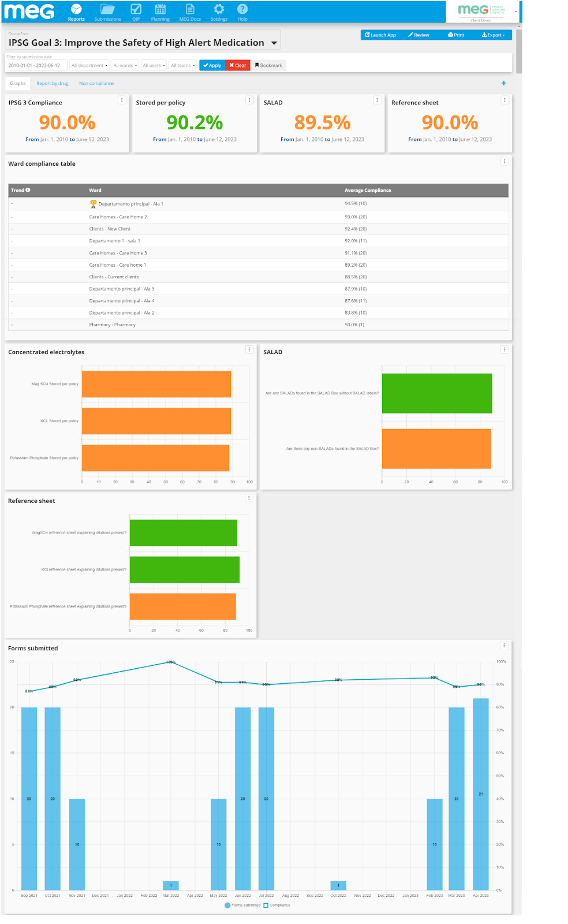Open the All users filter dropdown
This screenshot has width=568, height=924.
point(154,65)
